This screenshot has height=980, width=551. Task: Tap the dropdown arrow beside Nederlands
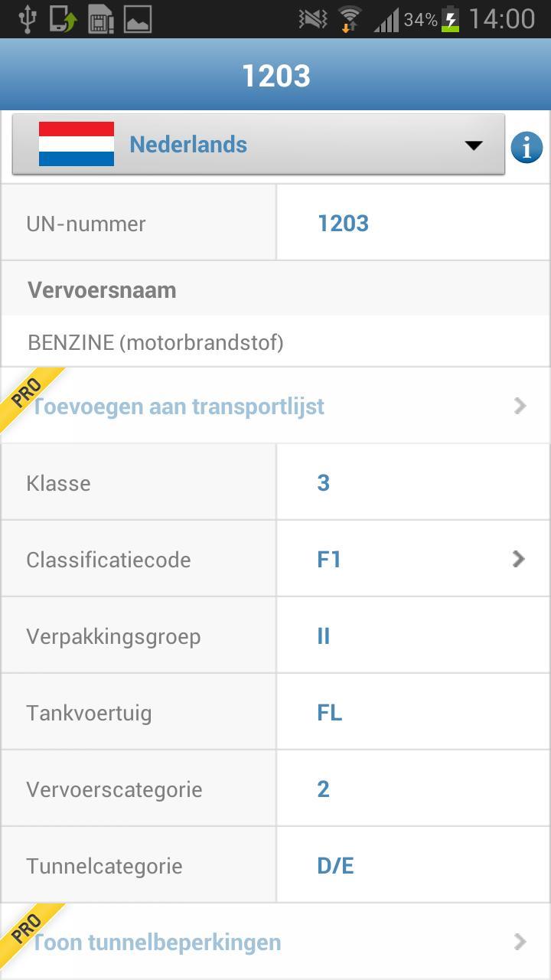(474, 145)
